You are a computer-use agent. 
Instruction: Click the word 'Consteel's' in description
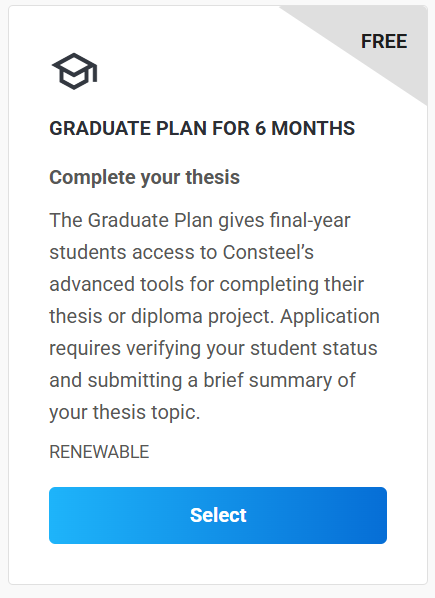268,252
